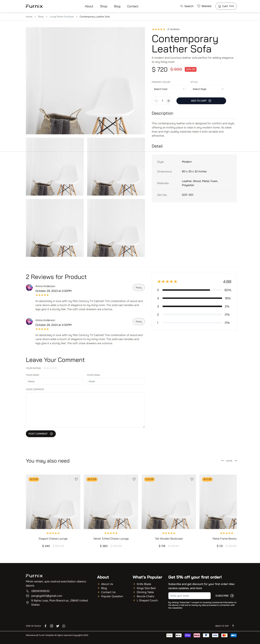Open the Instagram icon in footer
The image size is (260, 644).
(51, 626)
